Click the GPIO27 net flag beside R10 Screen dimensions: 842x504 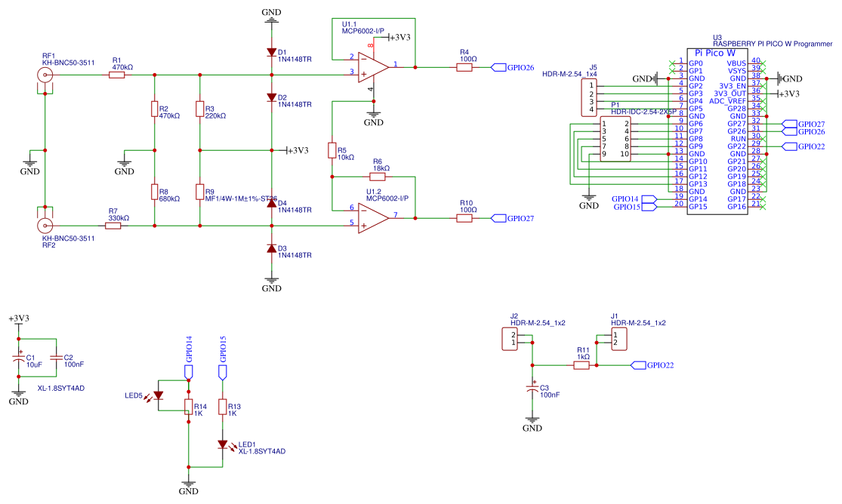coord(513,219)
